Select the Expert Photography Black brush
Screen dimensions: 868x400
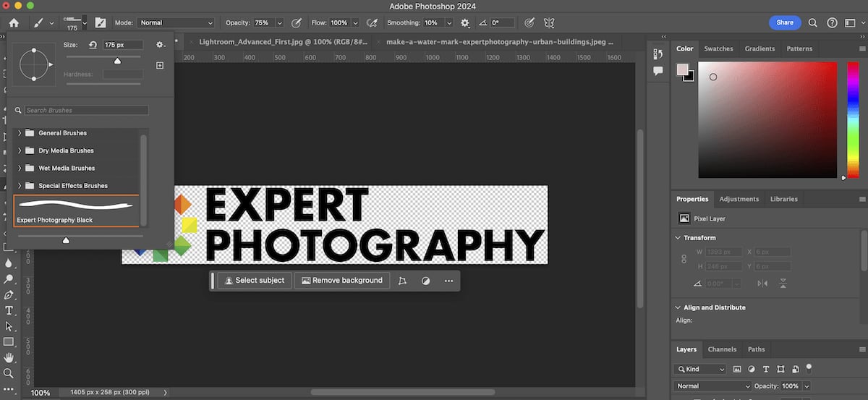76,210
